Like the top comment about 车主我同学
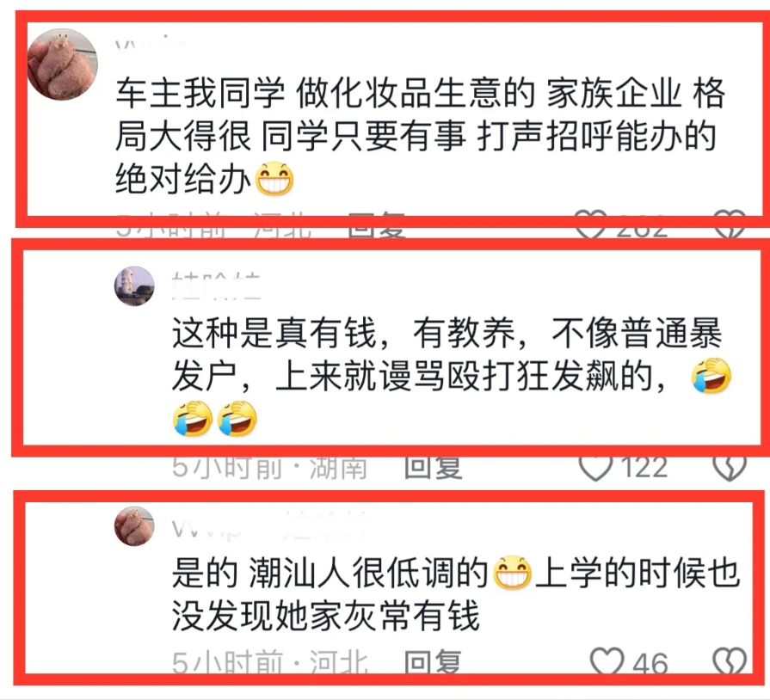This screenshot has width=770, height=700. point(591,224)
